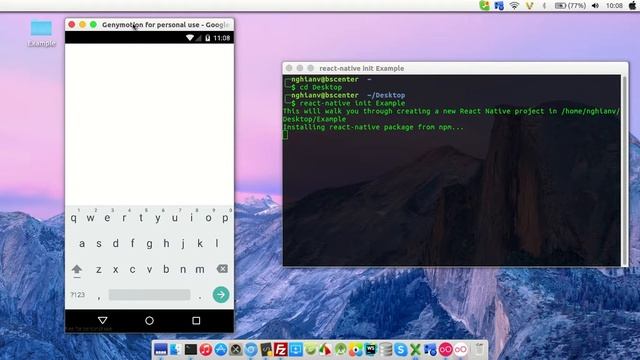Open the Terminal icon in the dock

[191, 349]
